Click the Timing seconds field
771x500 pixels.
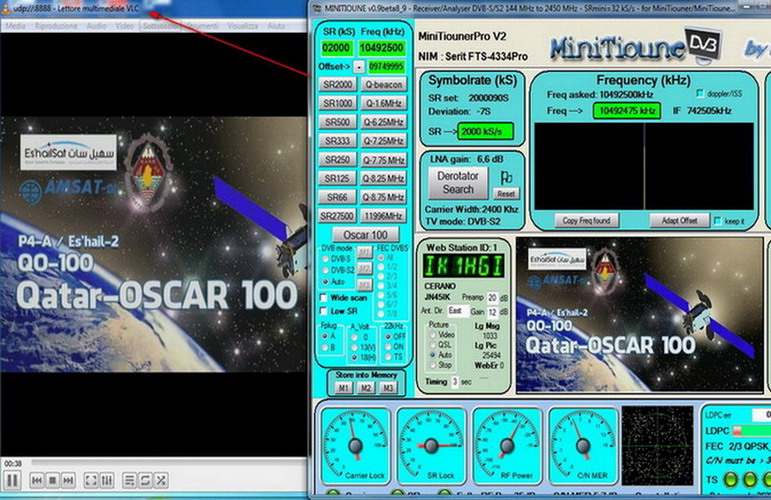click(455, 382)
